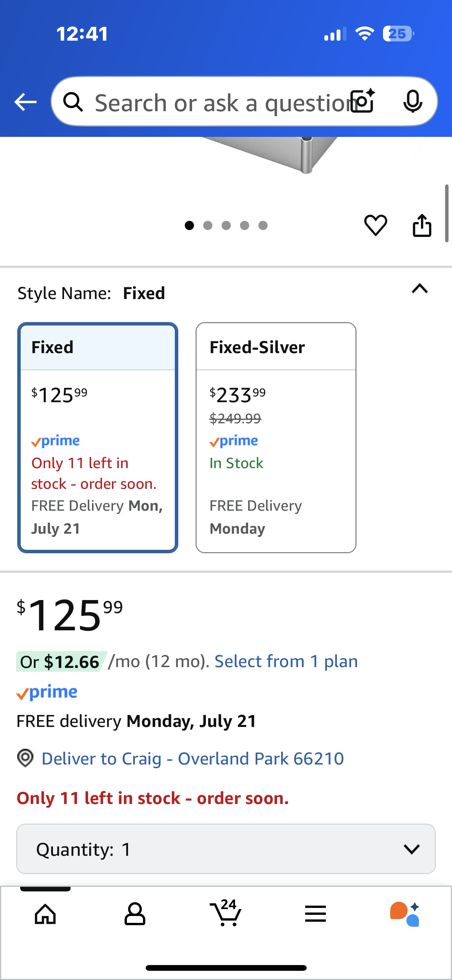452x980 pixels.
Task: Tap the search or ask a question field
Action: pyautogui.click(x=219, y=102)
